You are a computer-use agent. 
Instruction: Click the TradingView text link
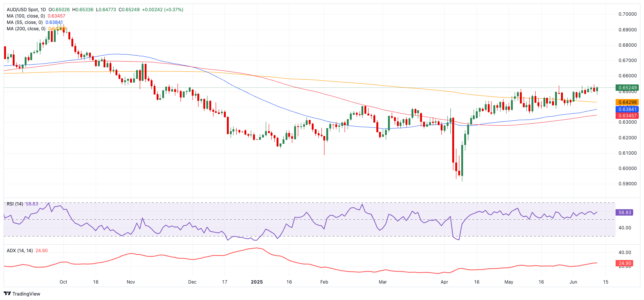26,294
